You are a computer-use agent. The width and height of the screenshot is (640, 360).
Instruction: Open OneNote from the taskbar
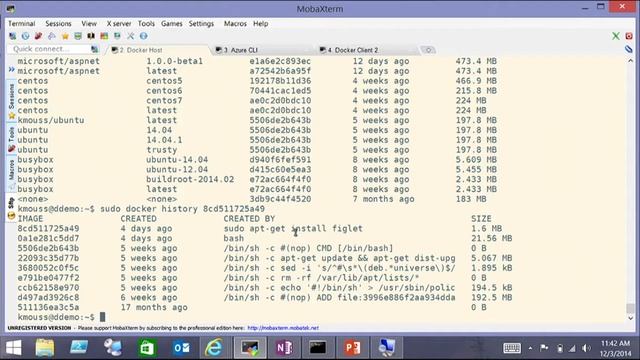point(284,348)
